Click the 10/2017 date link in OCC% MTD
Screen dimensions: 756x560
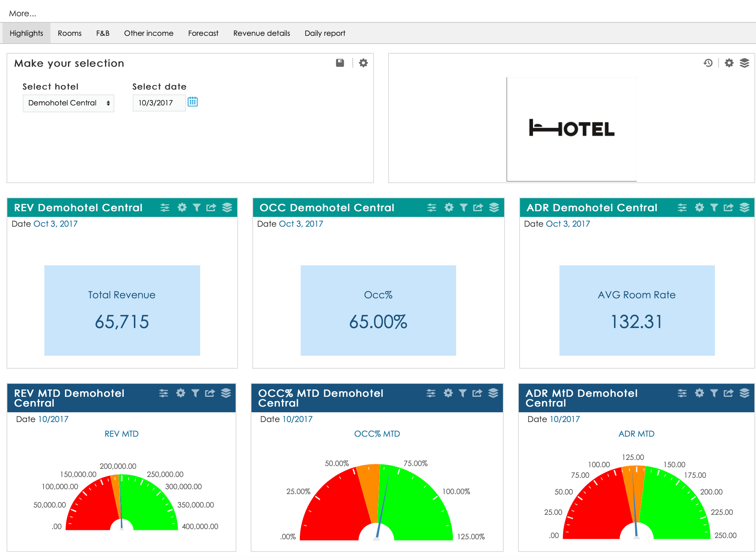pos(297,419)
